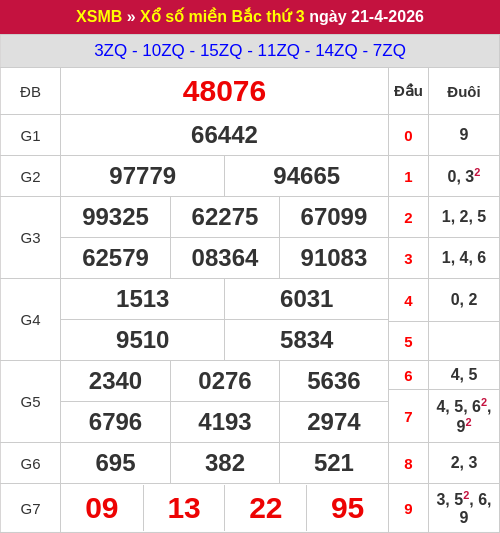The width and height of the screenshot is (500, 533).
Task: Select the date text ngày 21-4-2026
Action: (366, 16)
